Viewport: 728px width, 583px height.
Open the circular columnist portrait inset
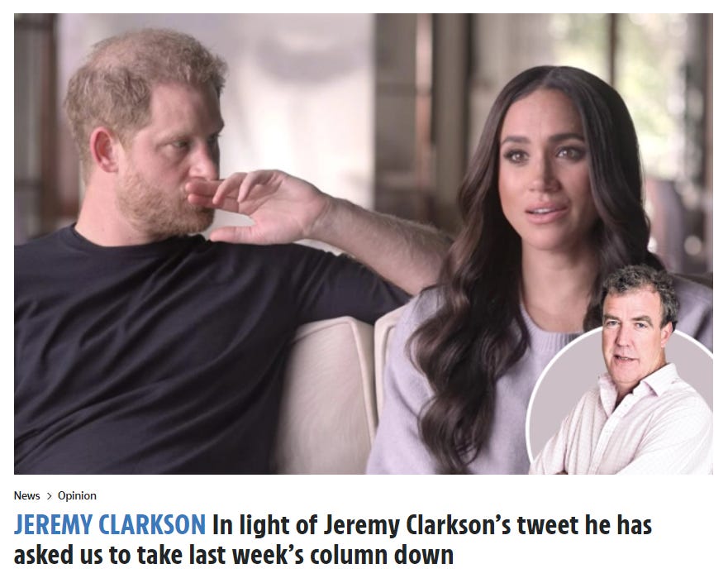pos(621,399)
